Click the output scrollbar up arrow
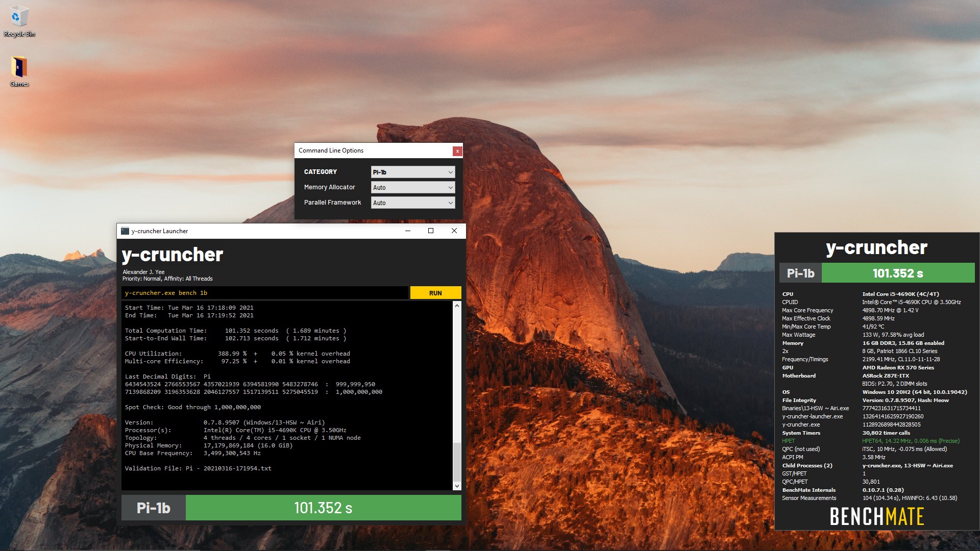This screenshot has height=551, width=980. tap(457, 306)
